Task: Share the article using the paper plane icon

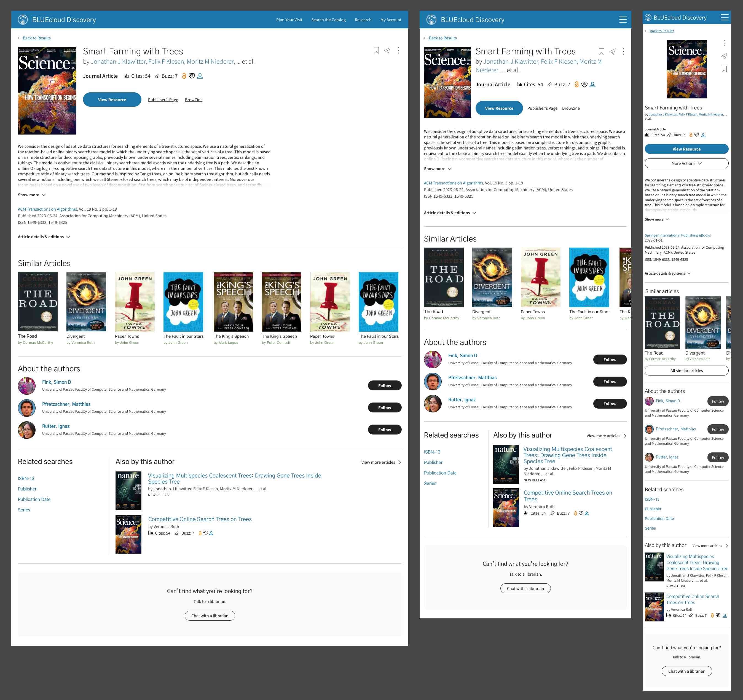Action: pos(387,51)
